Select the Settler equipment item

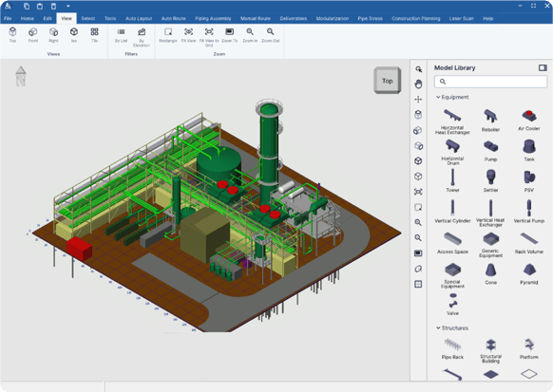pyautogui.click(x=490, y=180)
